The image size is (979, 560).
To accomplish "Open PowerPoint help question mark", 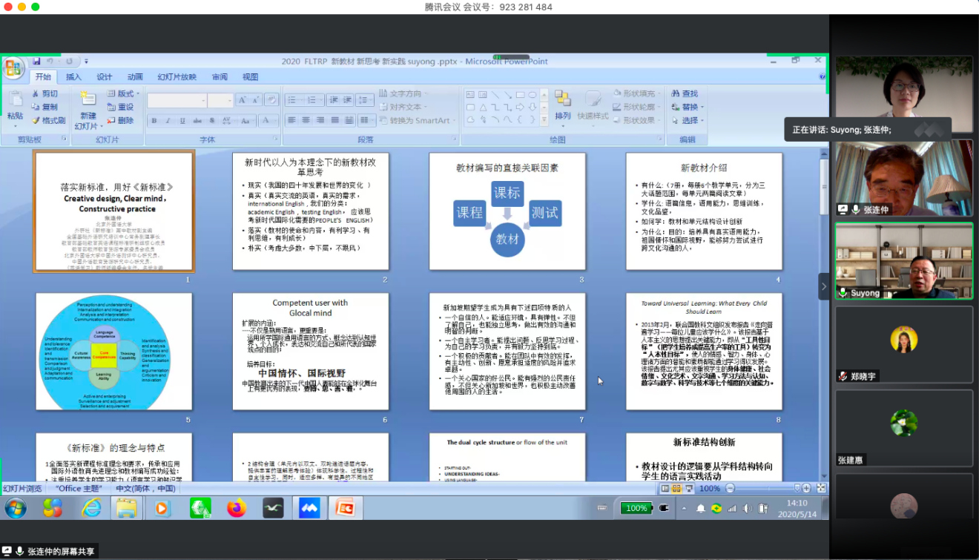I will [x=822, y=76].
